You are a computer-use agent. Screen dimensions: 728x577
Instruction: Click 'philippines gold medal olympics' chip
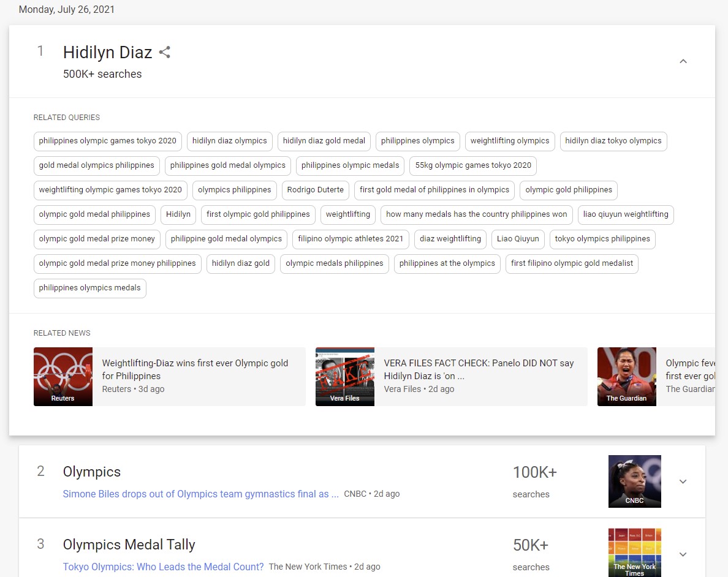point(228,166)
